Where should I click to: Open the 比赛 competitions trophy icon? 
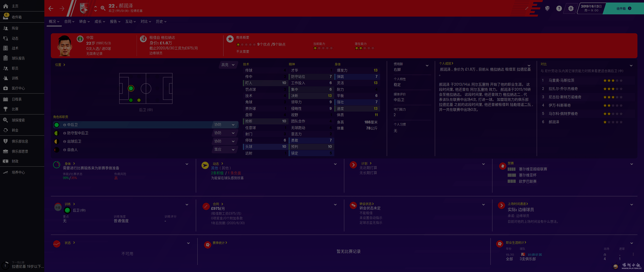(6, 109)
